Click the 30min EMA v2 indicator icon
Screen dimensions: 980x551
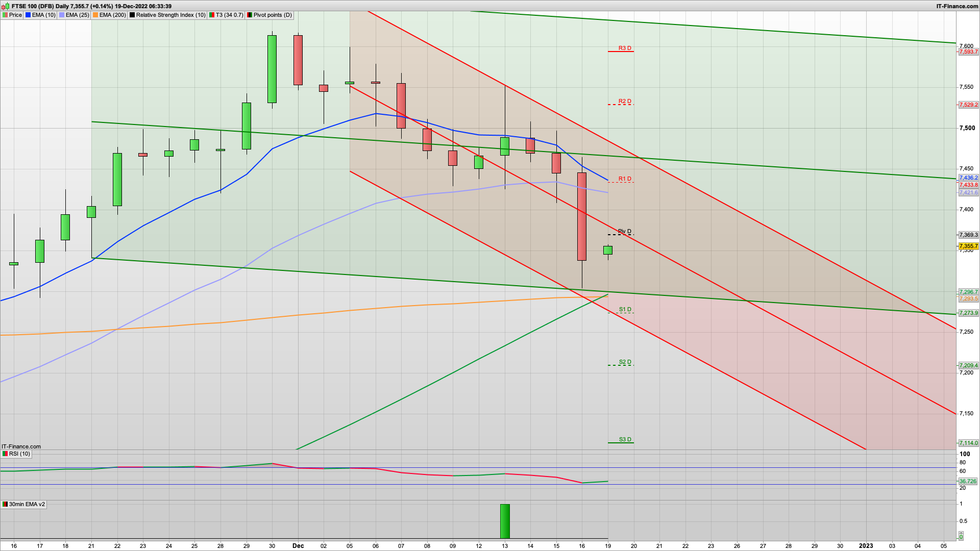[5, 504]
